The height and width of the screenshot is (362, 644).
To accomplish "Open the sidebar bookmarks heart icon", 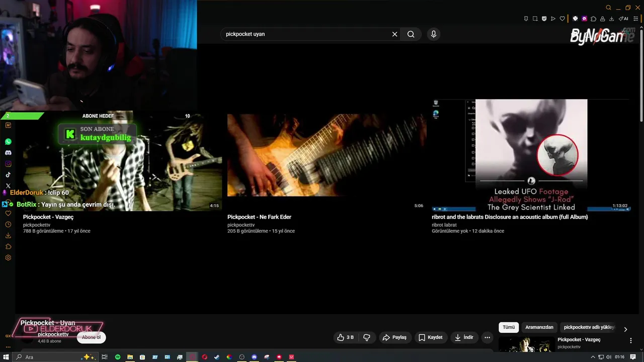I will coord(8,214).
